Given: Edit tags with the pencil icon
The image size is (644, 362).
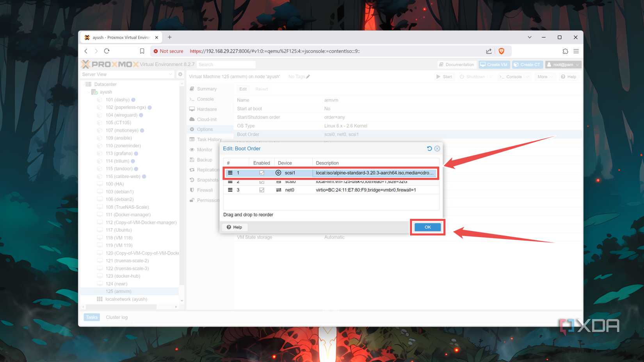Looking at the screenshot, I should click(308, 77).
